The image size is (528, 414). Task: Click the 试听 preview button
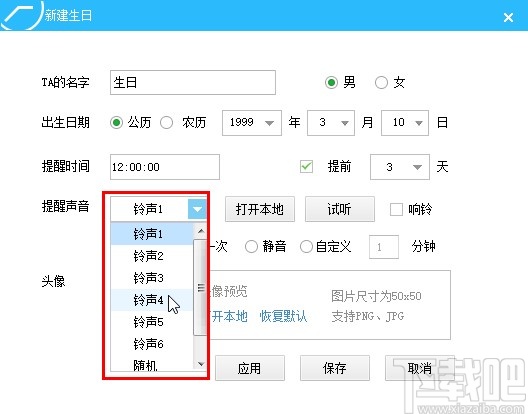339,209
